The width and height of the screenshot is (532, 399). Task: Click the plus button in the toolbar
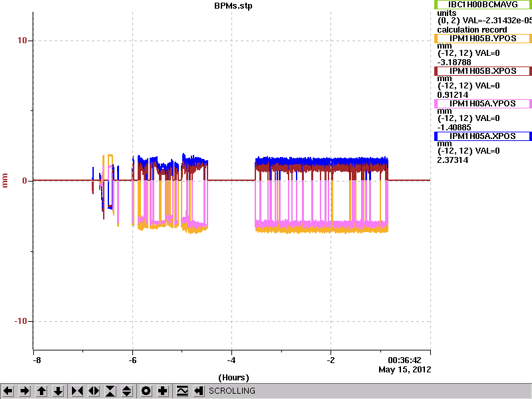coord(163,391)
